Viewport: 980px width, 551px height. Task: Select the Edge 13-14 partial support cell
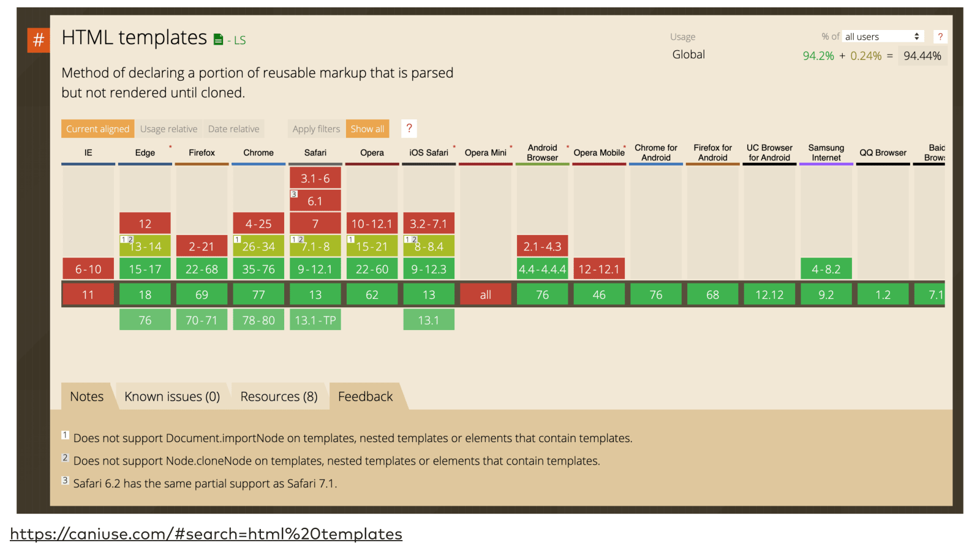click(145, 246)
